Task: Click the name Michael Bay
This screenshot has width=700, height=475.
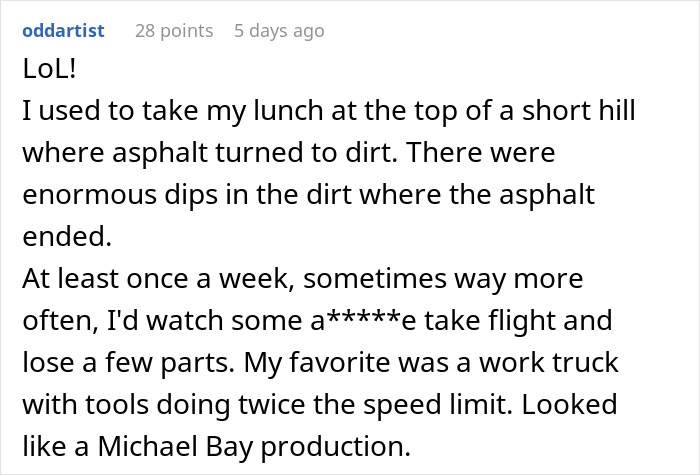Action: tap(175, 446)
